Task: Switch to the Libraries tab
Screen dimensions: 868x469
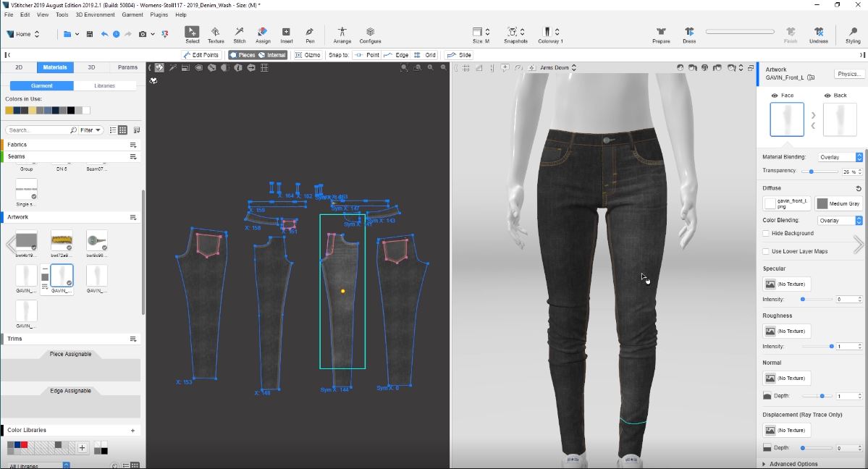Action: click(x=105, y=85)
